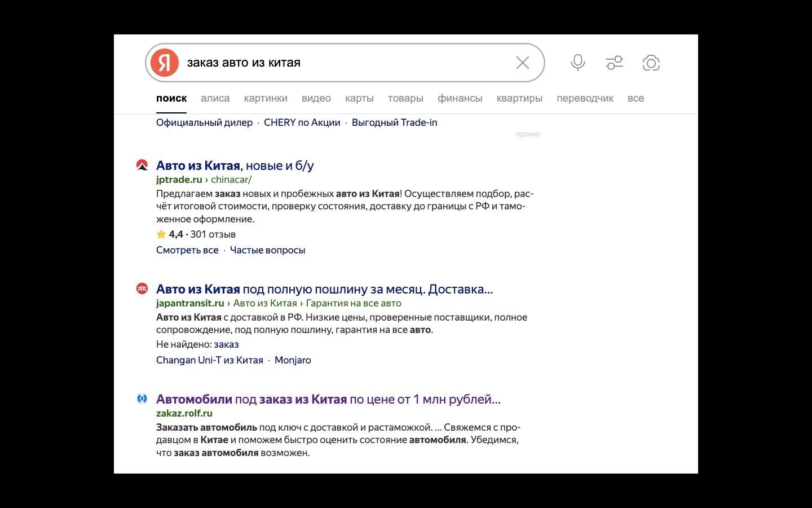The image size is (812, 508).
Task: Switch to the 'квартиры' tab
Action: (519, 98)
